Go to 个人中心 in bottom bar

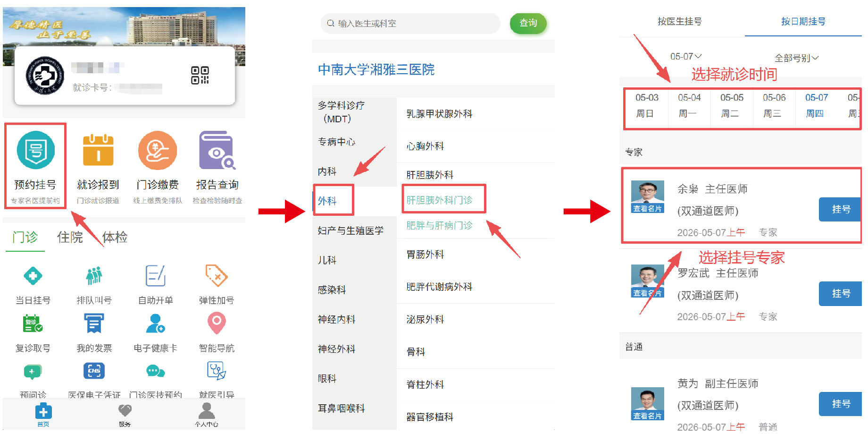click(x=207, y=415)
